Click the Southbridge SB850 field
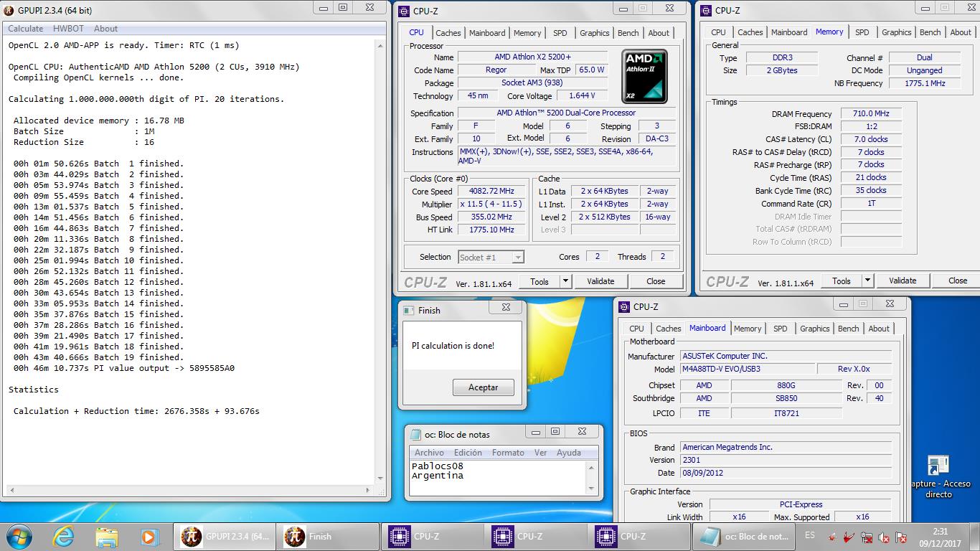 [x=786, y=398]
